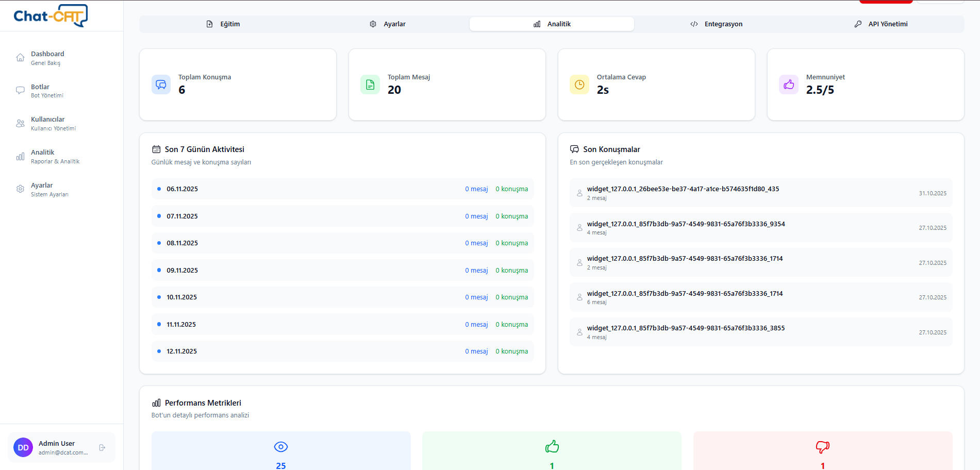
Task: Click the red thumbs-down metric icon
Action: pos(822,447)
